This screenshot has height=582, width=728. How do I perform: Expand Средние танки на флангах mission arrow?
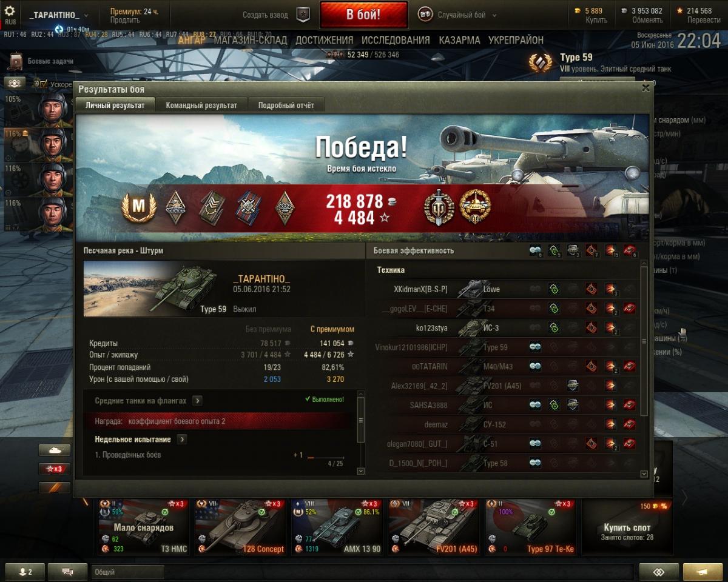coord(198,401)
